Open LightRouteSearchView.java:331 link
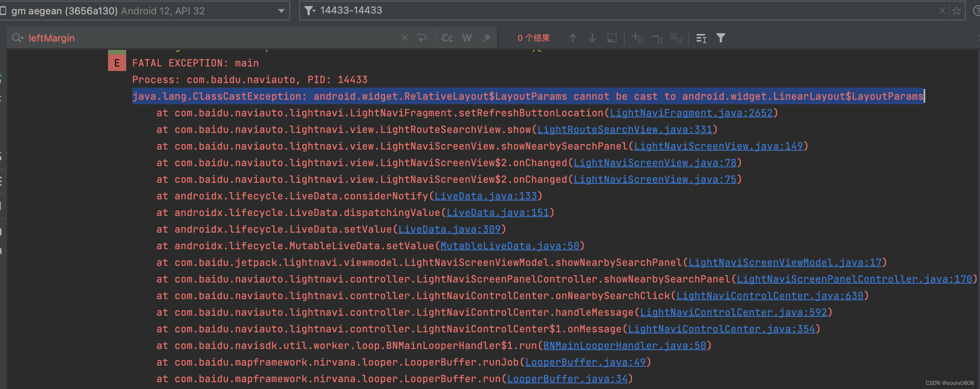The height and width of the screenshot is (389, 980). point(624,130)
